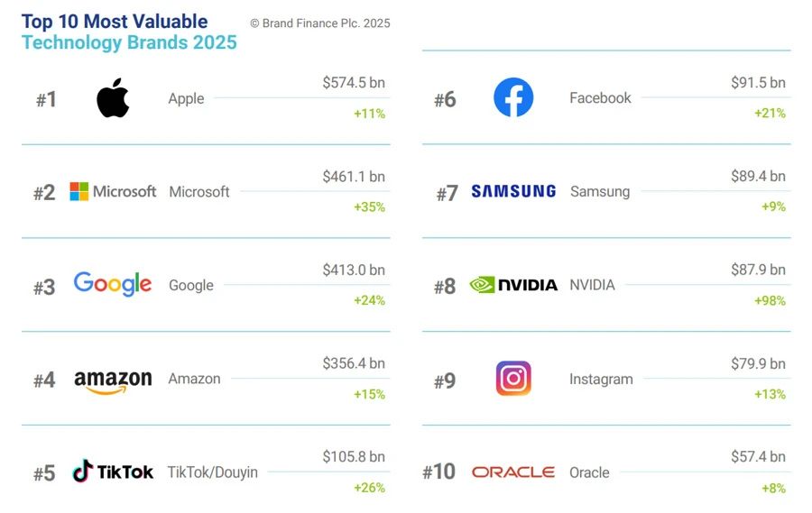Screen dimensions: 812x513
Task: Click the NVIDIA +98% growth figure
Action: 770,301
